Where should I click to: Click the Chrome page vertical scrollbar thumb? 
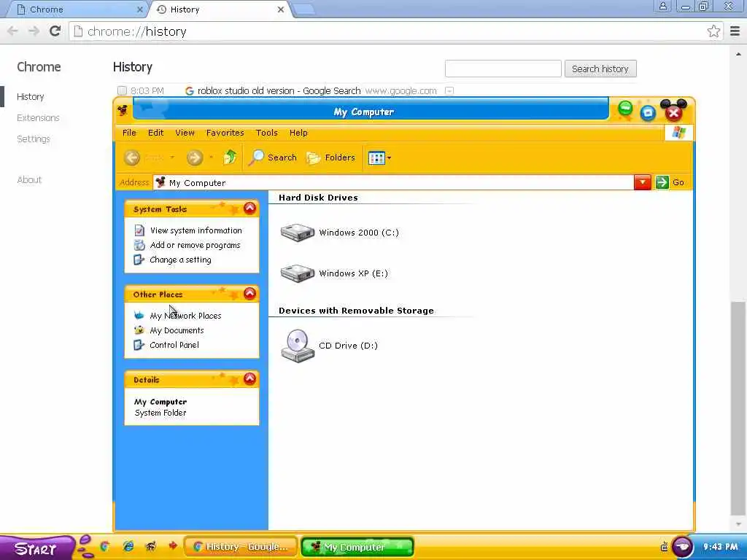[x=738, y=408]
